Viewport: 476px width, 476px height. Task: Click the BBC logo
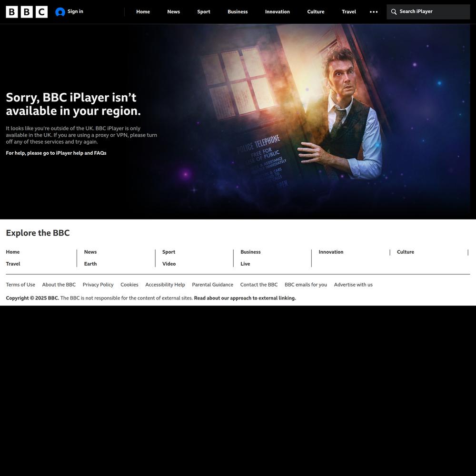point(27,12)
